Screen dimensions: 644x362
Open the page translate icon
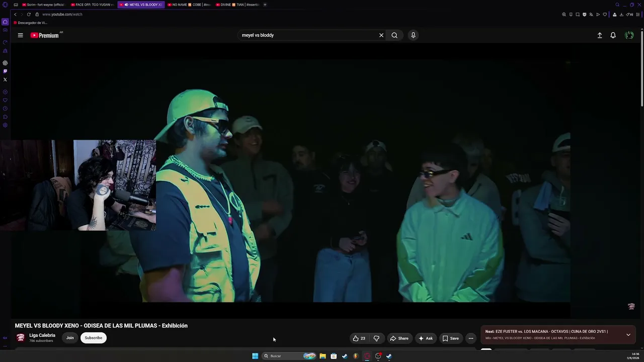pos(591,15)
